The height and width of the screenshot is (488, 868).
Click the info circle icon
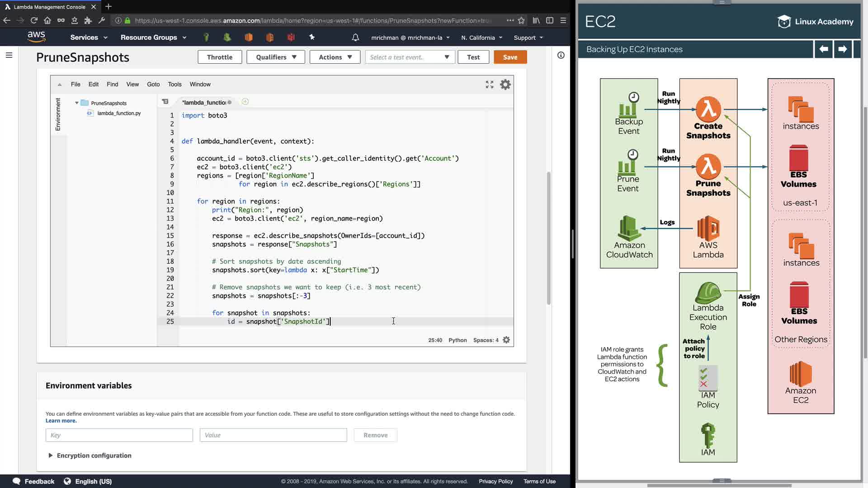point(561,55)
